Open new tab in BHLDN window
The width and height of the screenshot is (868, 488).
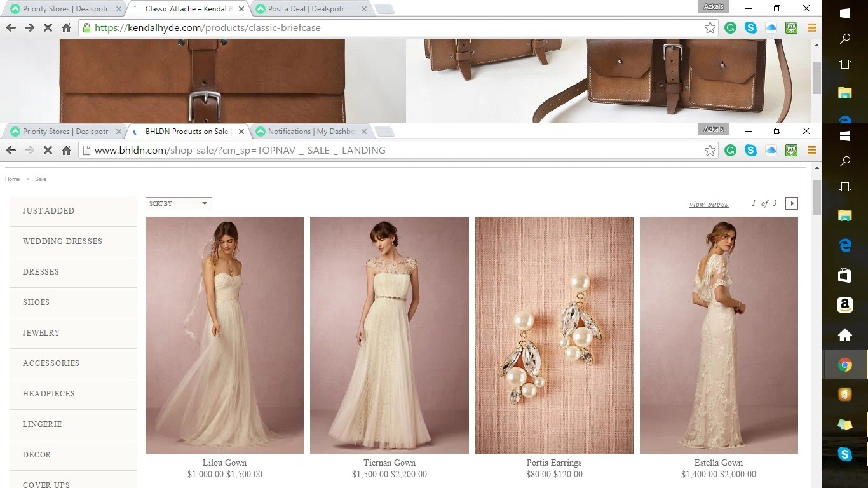[x=384, y=132]
